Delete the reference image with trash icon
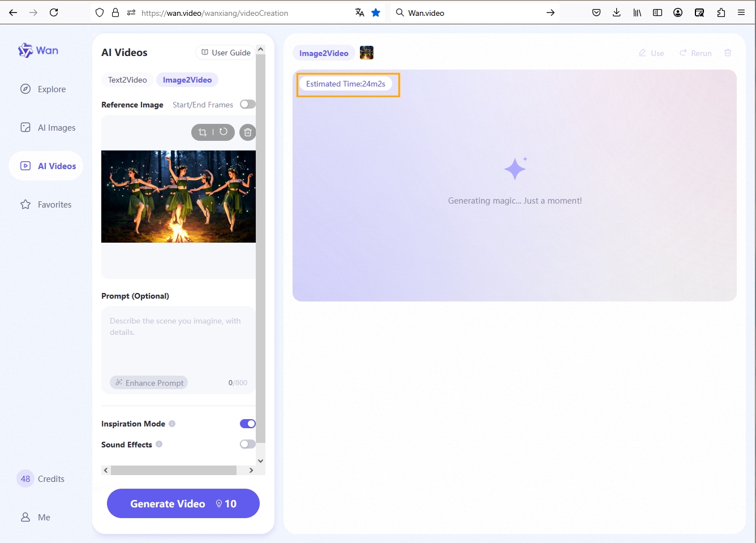 coord(247,132)
